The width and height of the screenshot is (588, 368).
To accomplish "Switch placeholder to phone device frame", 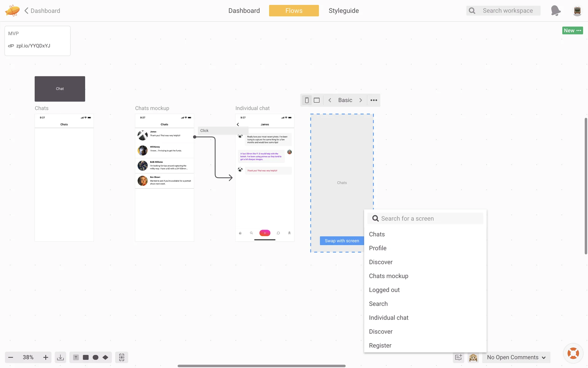I will tap(307, 100).
